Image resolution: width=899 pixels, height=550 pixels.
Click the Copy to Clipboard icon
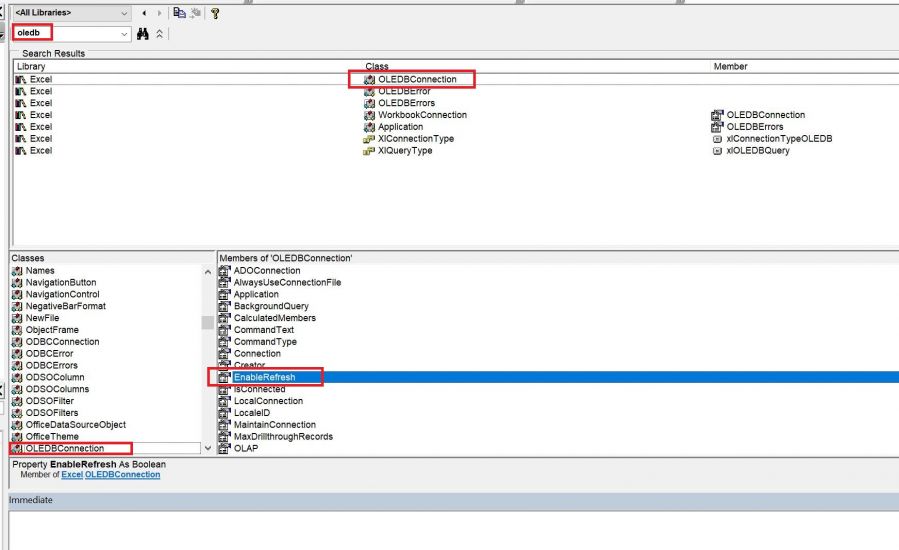click(179, 13)
